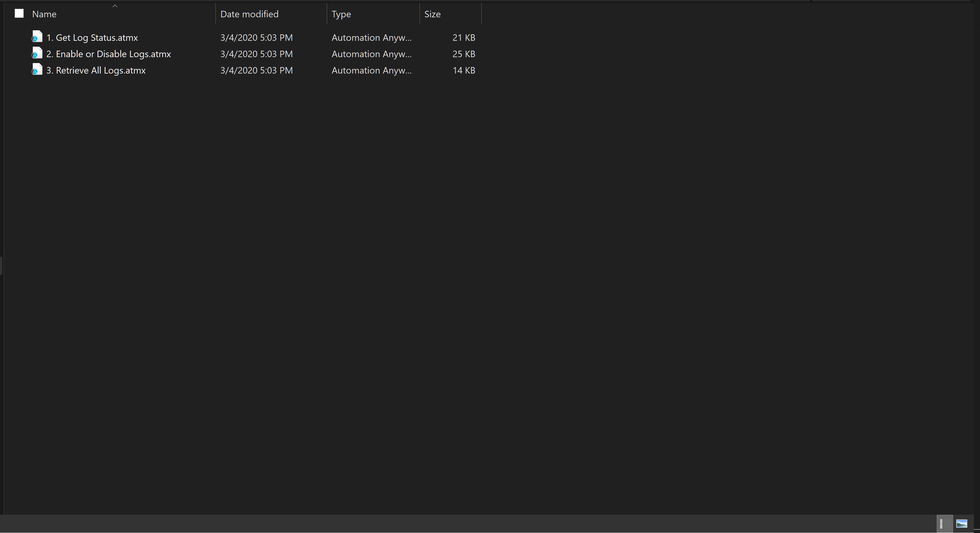Click the icon of 1. Get Log Status.atmx
This screenshot has width=980, height=533.
[37, 37]
